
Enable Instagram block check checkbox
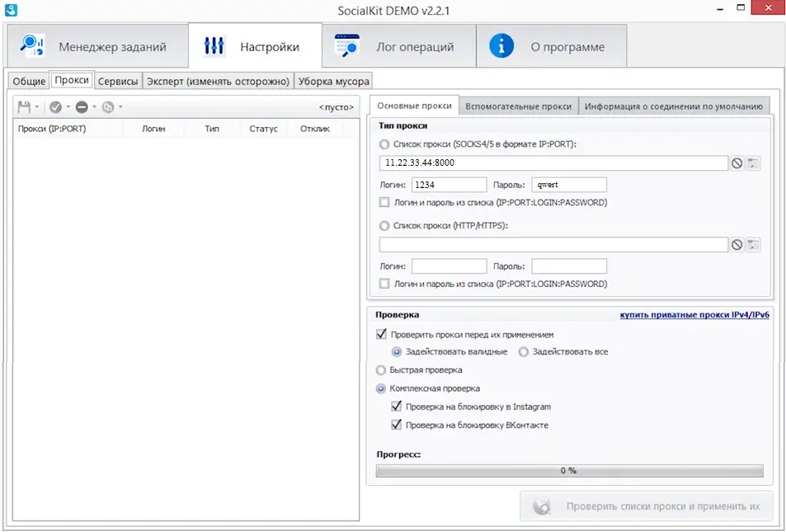(398, 407)
